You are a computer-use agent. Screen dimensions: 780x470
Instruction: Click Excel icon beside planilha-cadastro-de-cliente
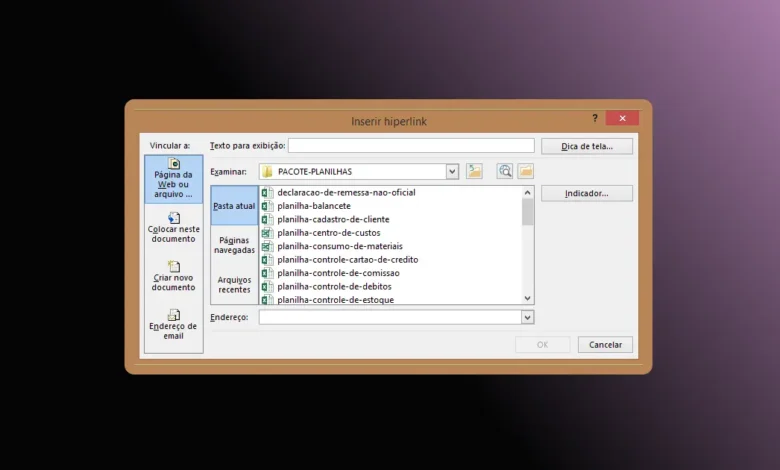[268, 219]
